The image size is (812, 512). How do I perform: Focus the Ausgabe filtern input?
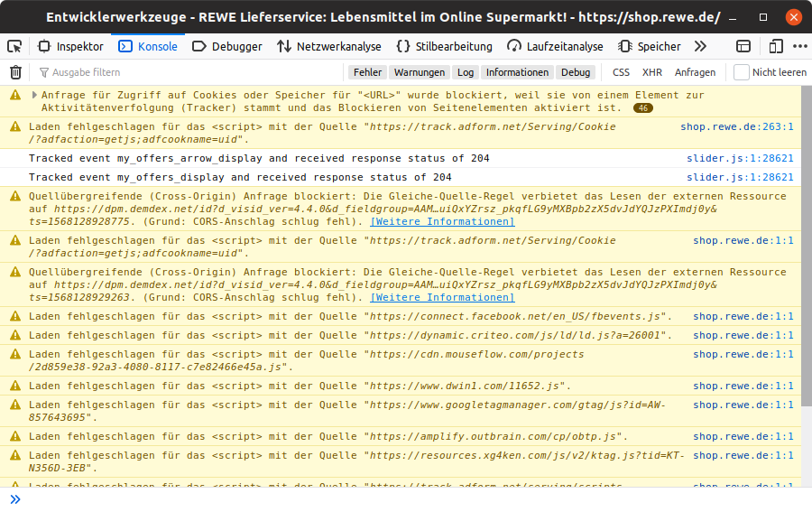[x=189, y=72]
